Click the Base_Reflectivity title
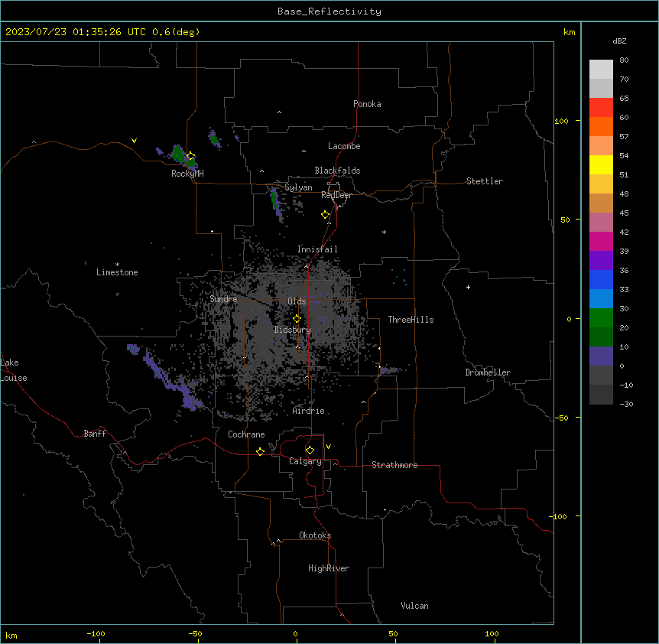Image resolution: width=659 pixels, height=644 pixels. [x=329, y=11]
